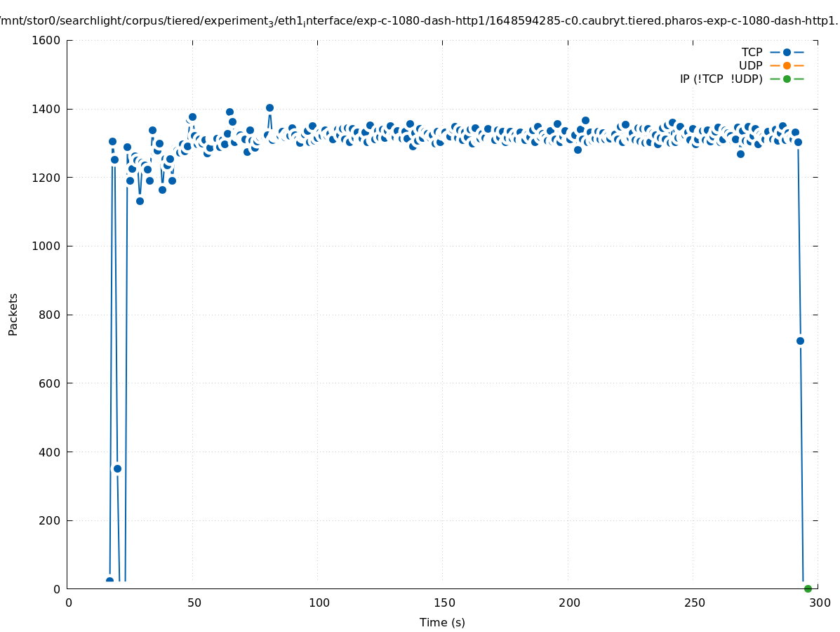
Task: Click the 50 tick label on the x-axis
Action: point(194,603)
